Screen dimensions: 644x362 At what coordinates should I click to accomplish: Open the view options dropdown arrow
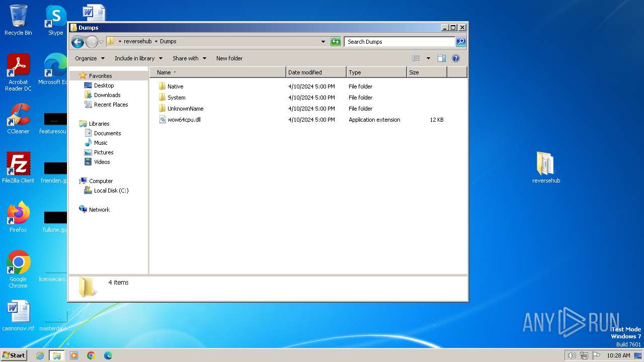(x=428, y=58)
